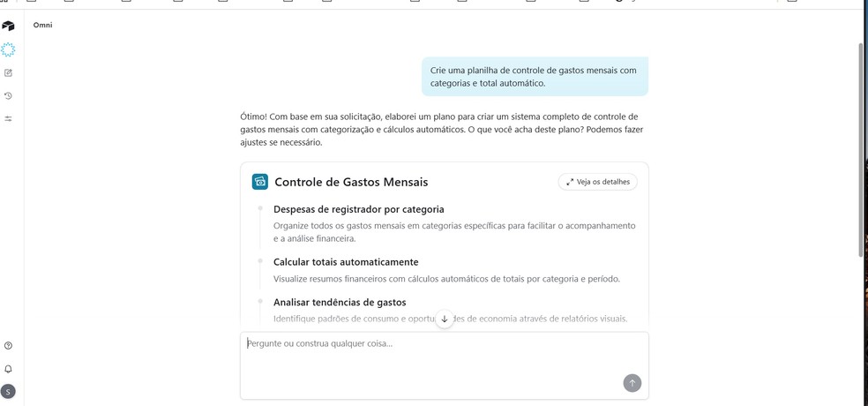Click the scroll-down arrow circle button

pos(444,319)
